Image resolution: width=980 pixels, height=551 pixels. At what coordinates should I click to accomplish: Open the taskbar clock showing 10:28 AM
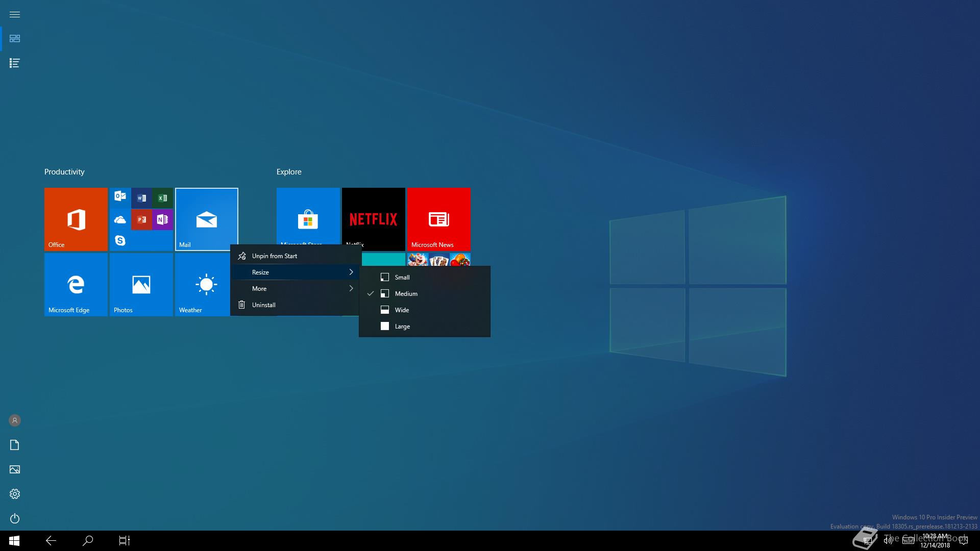click(935, 541)
